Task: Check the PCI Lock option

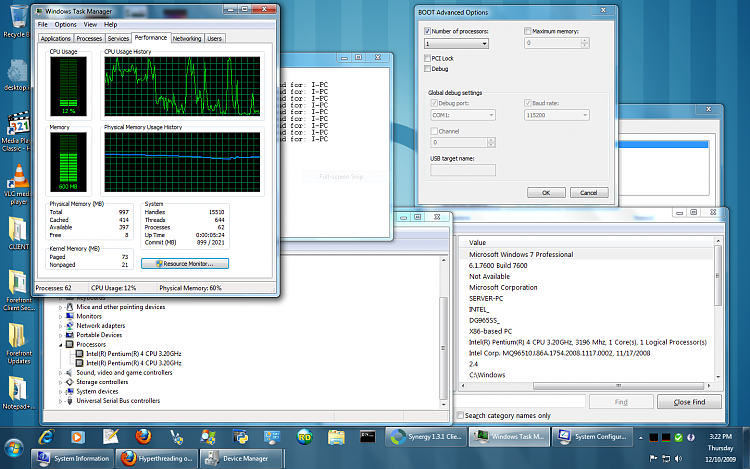Action: click(427, 58)
